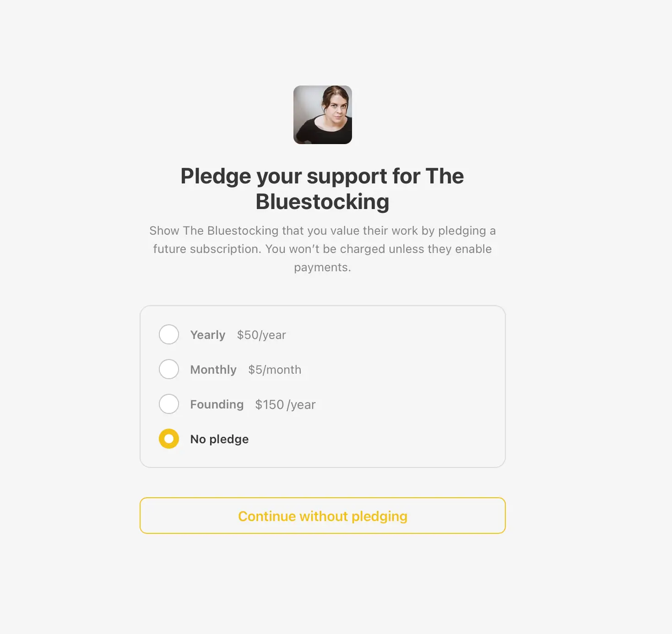This screenshot has height=634, width=672.
Task: Continue without pledging
Action: (323, 516)
